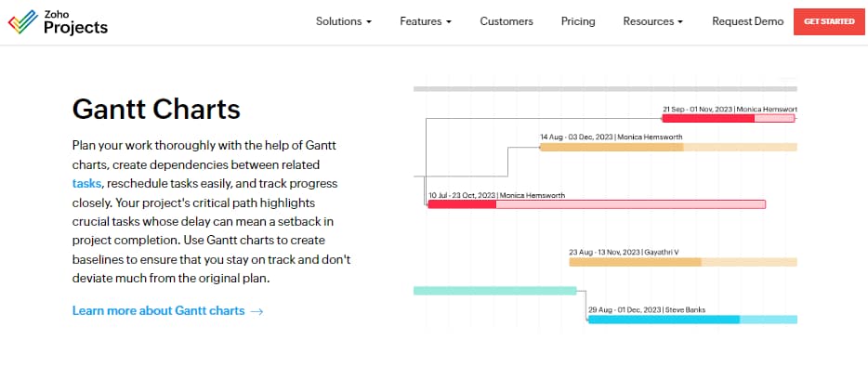Click the Gantt Charts heading

point(156,109)
